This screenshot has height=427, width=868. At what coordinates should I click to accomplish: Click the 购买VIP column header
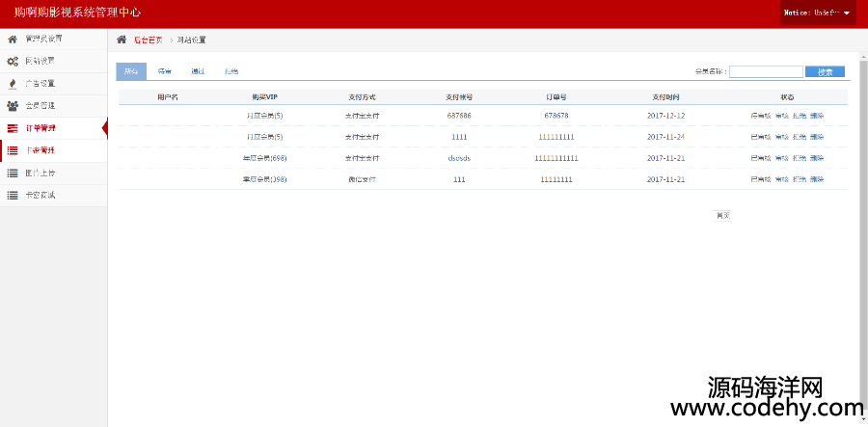pos(264,96)
